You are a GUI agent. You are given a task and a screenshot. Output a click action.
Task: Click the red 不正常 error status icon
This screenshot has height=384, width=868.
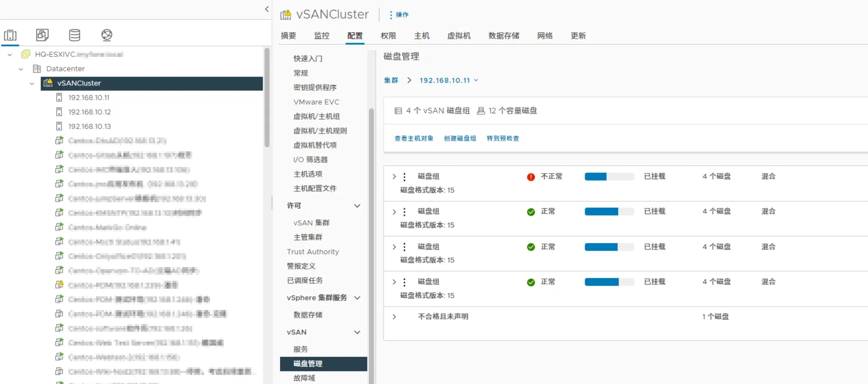531,177
